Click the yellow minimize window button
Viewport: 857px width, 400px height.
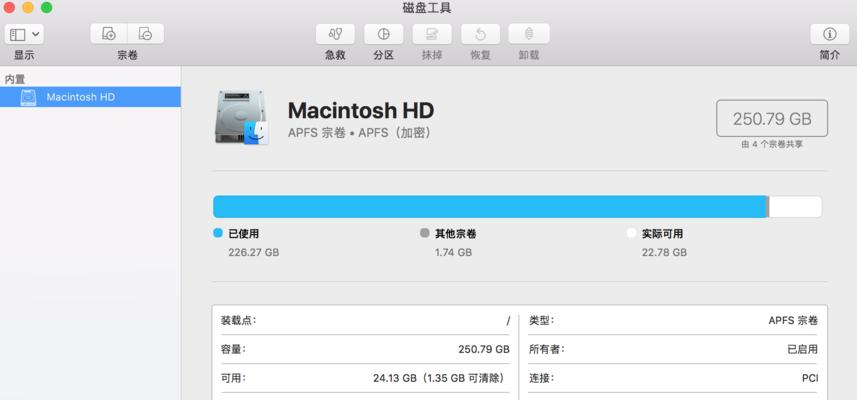(28, 8)
